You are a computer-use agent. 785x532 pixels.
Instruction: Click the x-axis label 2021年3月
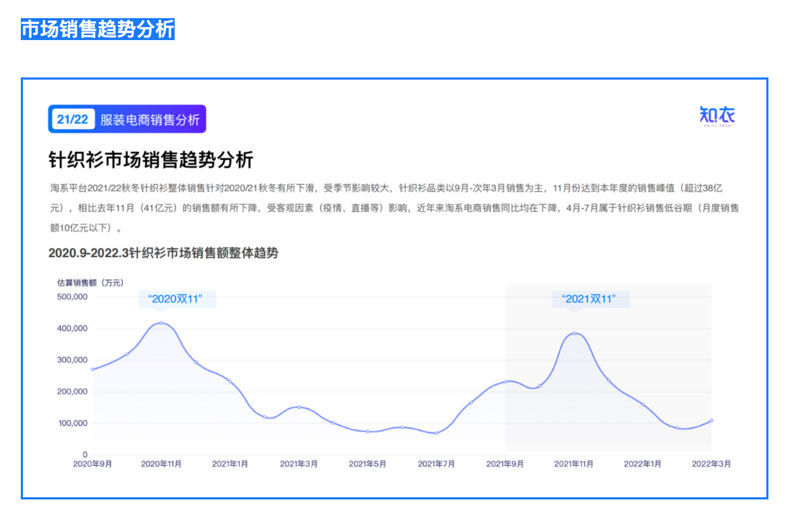[299, 464]
